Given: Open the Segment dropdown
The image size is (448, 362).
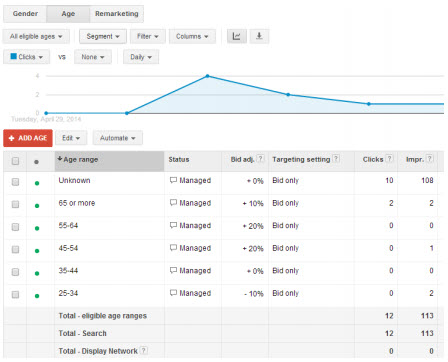Looking at the screenshot, I should pos(103,36).
